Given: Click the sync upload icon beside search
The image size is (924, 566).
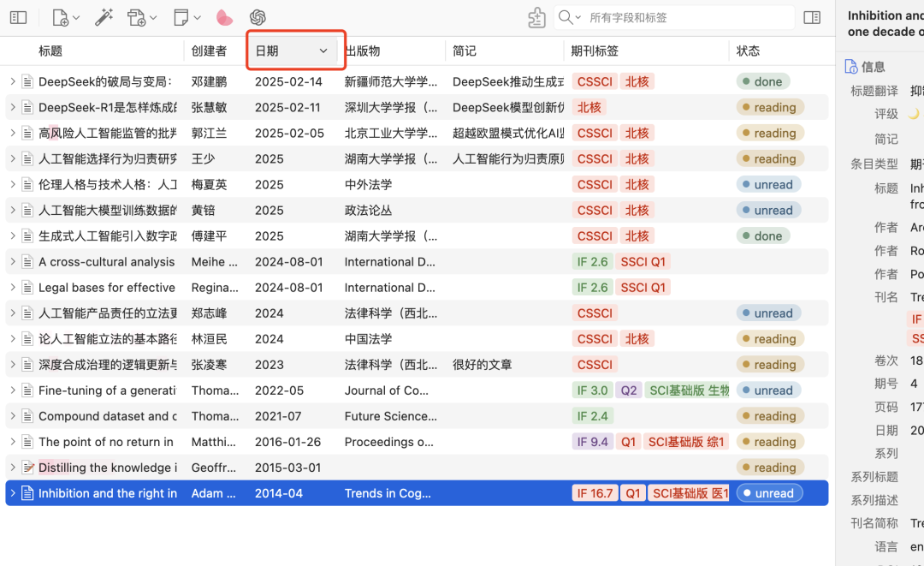Looking at the screenshot, I should pos(536,18).
